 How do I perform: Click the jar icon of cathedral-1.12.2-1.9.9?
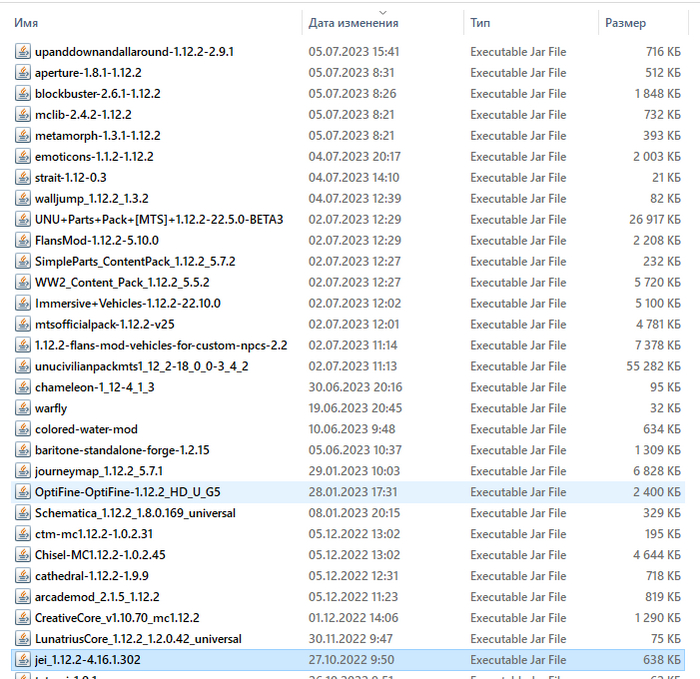pos(23,576)
